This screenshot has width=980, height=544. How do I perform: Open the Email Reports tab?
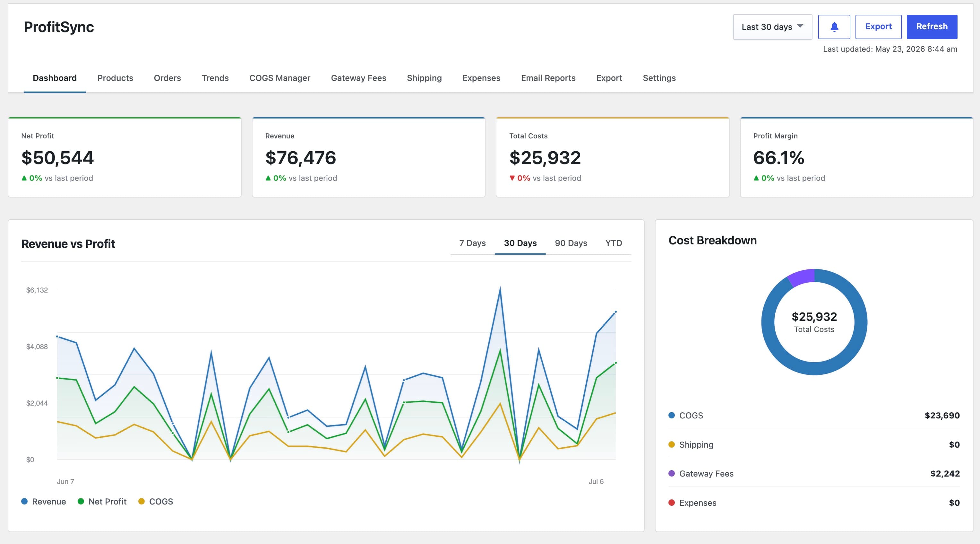tap(548, 78)
